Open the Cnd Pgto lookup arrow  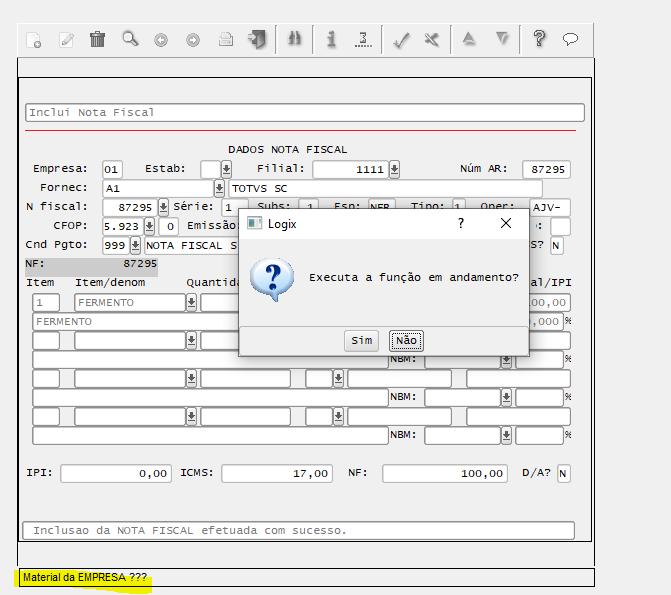tap(135, 245)
